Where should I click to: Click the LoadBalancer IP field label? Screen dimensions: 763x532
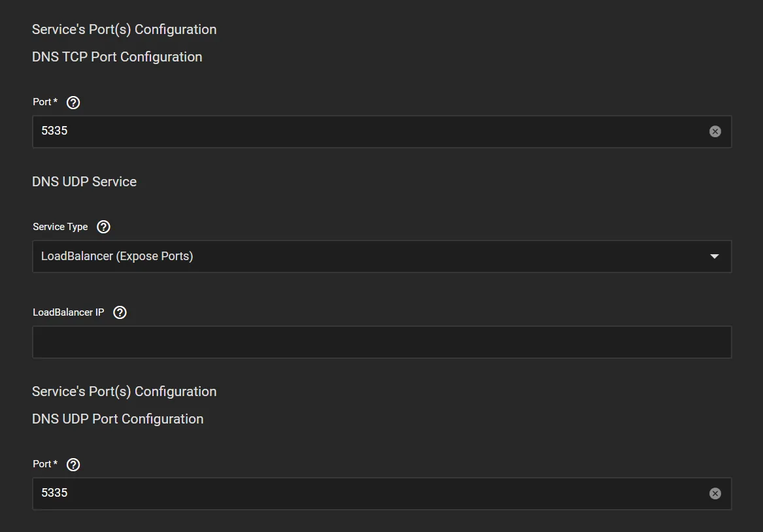(69, 312)
